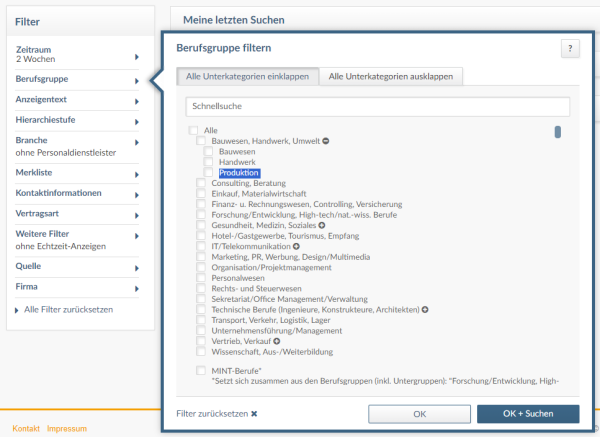Check Finanz- u. Rechnungswesen checkbox
Viewport: 600px width, 437px height.
point(201,204)
